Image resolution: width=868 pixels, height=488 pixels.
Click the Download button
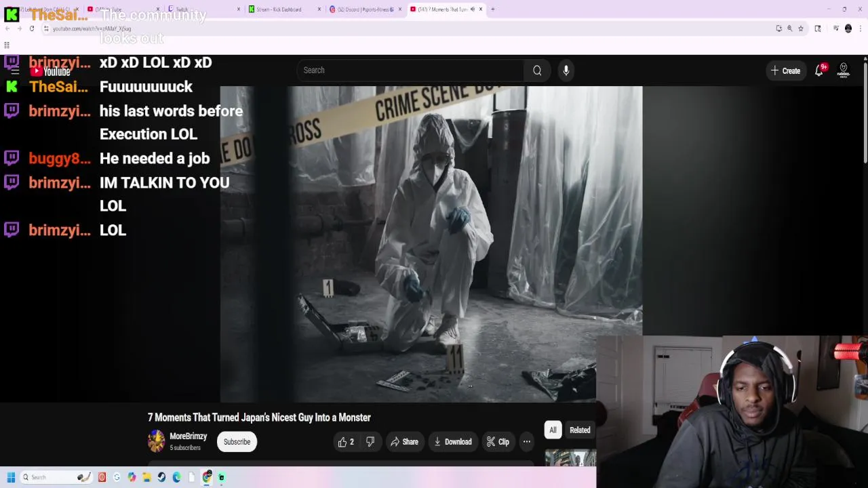(452, 442)
